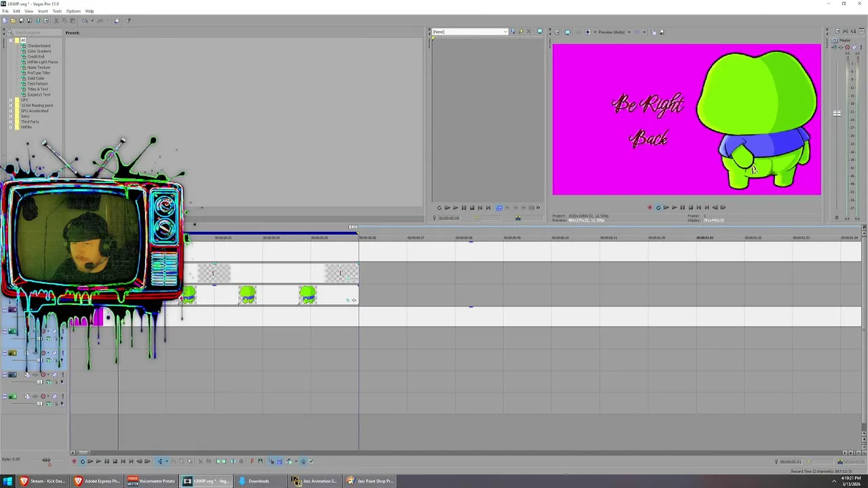The width and height of the screenshot is (868, 488).
Task: Expand the GPU Accelerated folder
Action: pyautogui.click(x=11, y=111)
